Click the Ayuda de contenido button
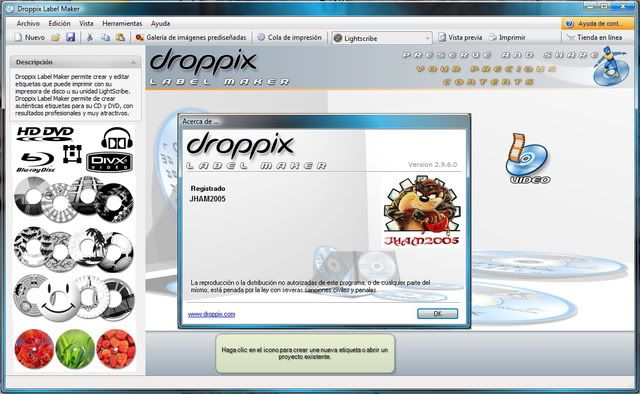 [x=596, y=24]
